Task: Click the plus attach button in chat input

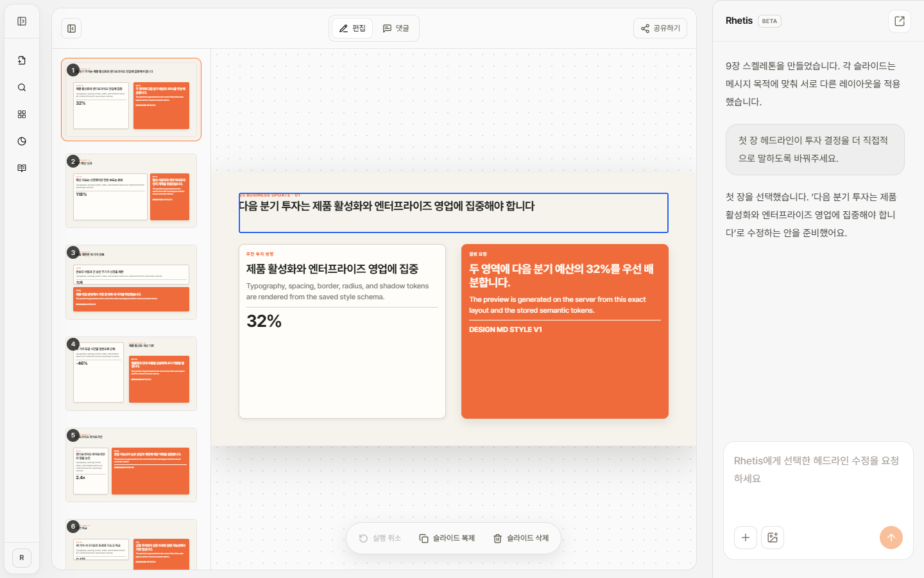Action: click(746, 538)
